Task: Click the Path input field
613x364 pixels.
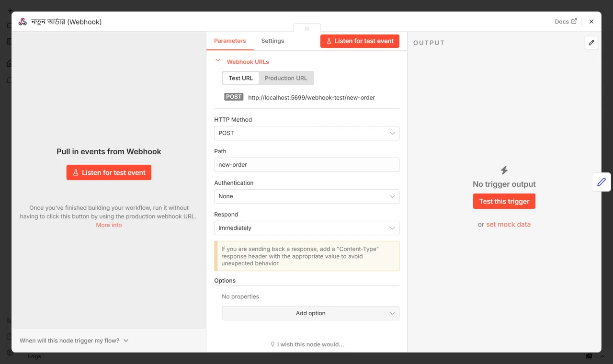Action: (x=306, y=165)
